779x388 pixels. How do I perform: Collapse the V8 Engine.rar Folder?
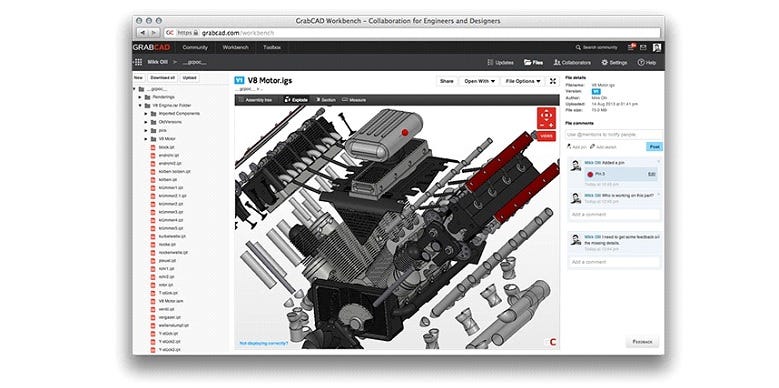pos(141,105)
